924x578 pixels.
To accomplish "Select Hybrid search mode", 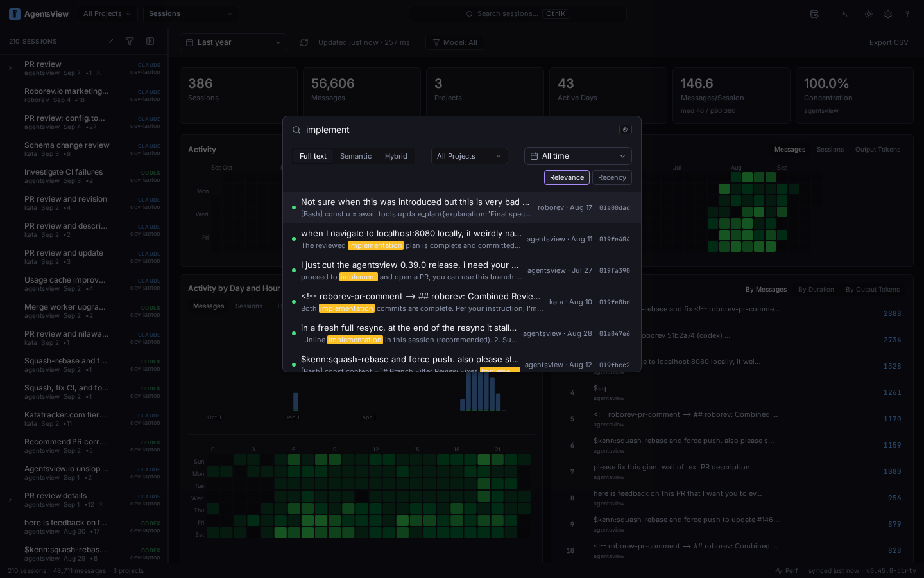I will [x=396, y=156].
